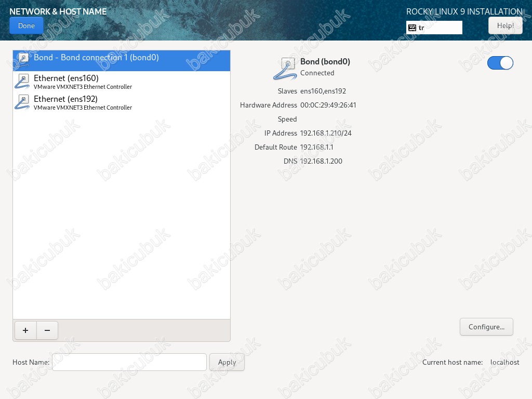Select Ethernet (ens192) in device list
The height and width of the screenshot is (399, 532).
pos(66,99)
